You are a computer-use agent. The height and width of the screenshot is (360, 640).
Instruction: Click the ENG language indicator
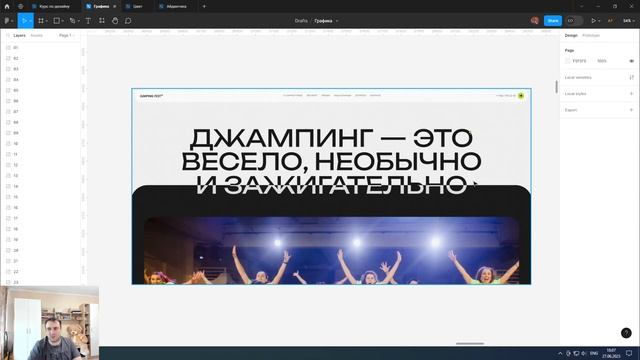click(594, 353)
